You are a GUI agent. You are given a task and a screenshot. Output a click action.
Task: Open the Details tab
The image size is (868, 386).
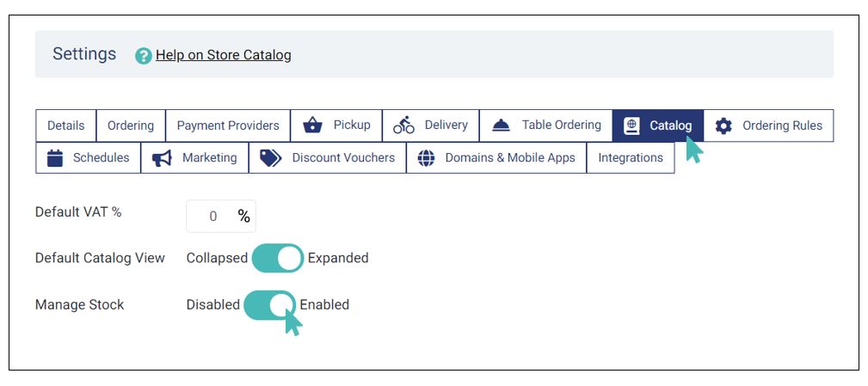(x=66, y=126)
